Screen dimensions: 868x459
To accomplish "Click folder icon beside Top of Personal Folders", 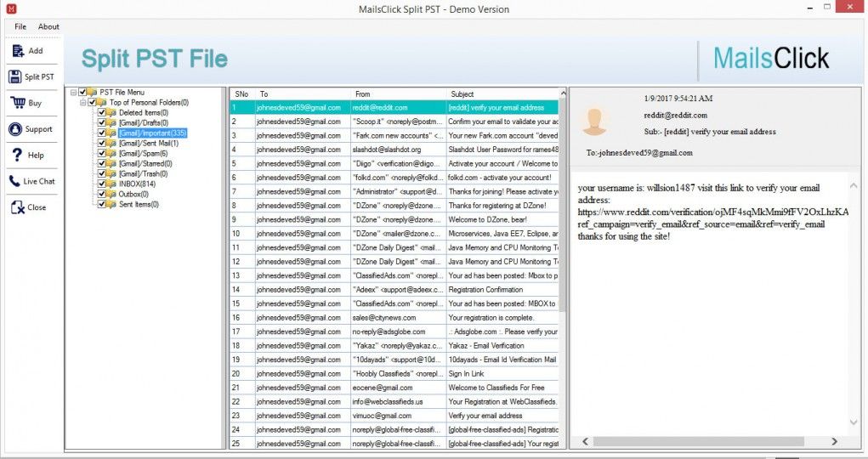I will (x=102, y=103).
